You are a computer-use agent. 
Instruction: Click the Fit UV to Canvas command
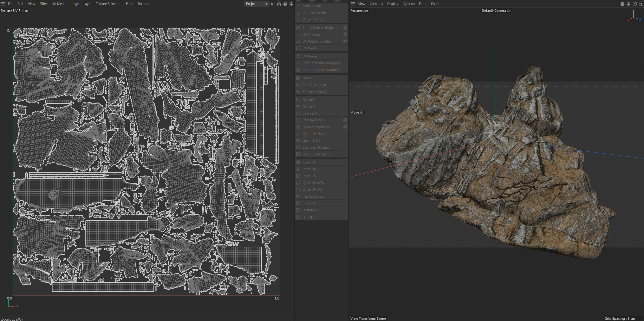point(315,85)
